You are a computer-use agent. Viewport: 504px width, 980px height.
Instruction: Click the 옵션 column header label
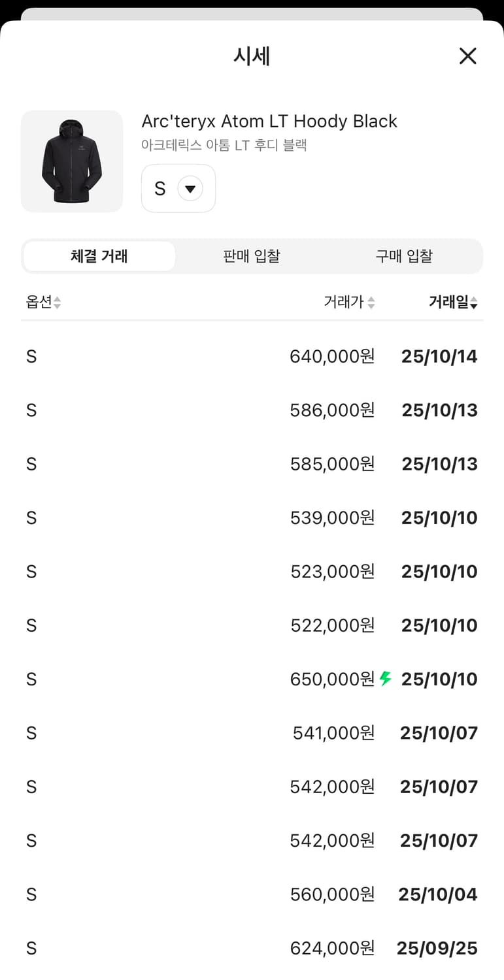coord(39,302)
